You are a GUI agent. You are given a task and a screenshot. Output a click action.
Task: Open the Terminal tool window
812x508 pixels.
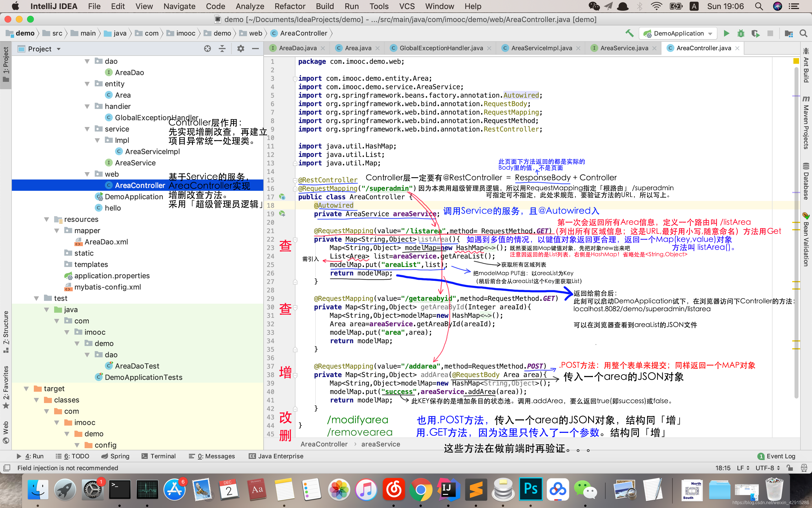[158, 456]
